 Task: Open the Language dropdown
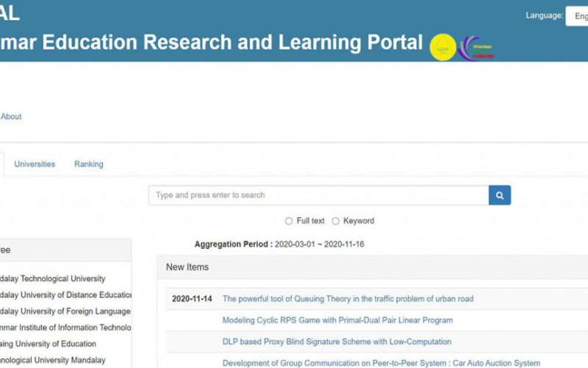click(577, 16)
